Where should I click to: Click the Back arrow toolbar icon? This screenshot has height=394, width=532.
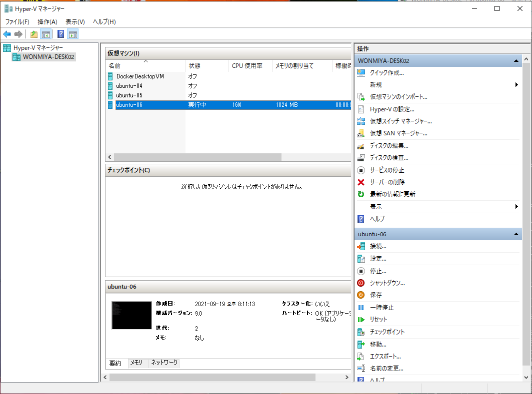coord(7,34)
